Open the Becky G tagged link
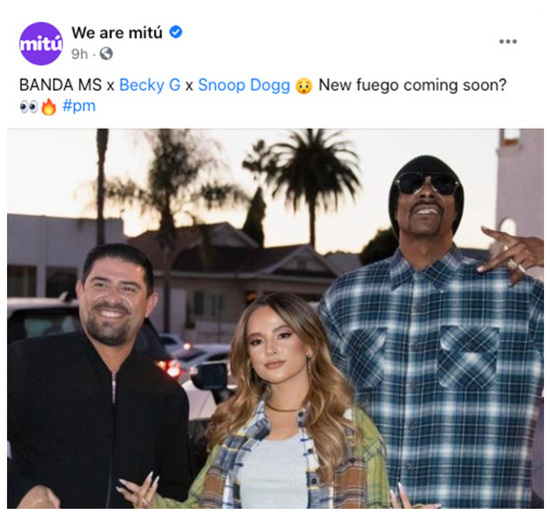Image resolution: width=550 pixels, height=516 pixels. click(150, 85)
